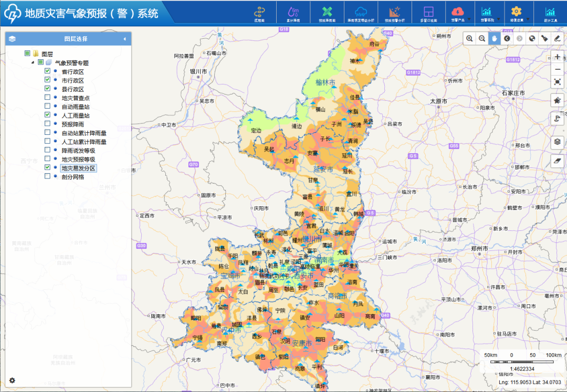Click the fit-to-extent square icon

[x=558, y=82]
